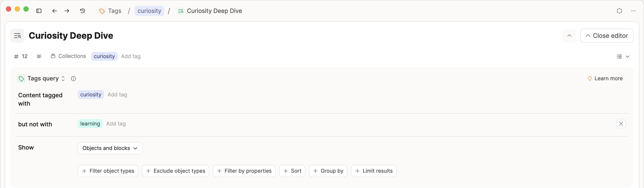Switch query type via Tags query selector
Screen dimensions: 644x188
[46, 79]
